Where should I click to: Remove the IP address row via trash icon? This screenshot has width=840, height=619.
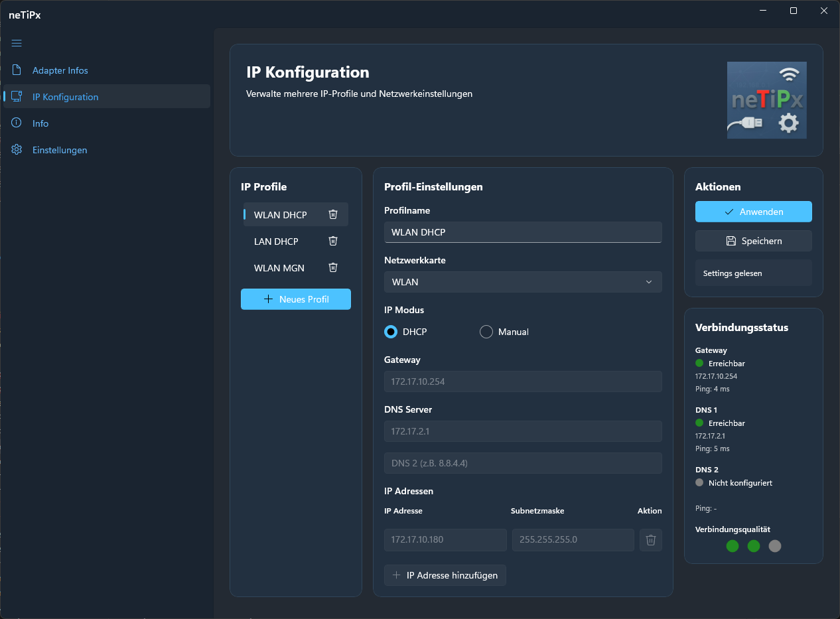coord(650,539)
